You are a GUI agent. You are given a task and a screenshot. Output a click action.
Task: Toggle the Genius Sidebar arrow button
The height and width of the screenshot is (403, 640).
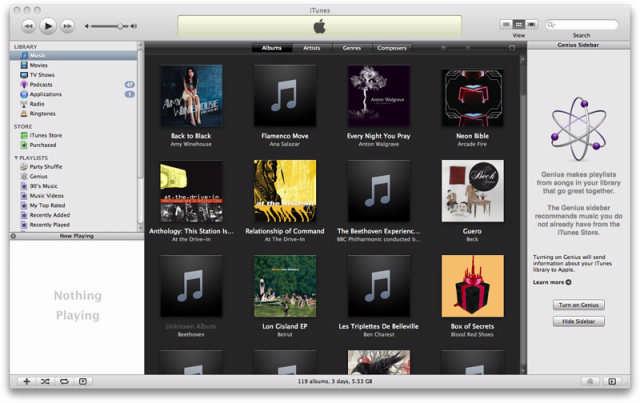click(x=612, y=381)
